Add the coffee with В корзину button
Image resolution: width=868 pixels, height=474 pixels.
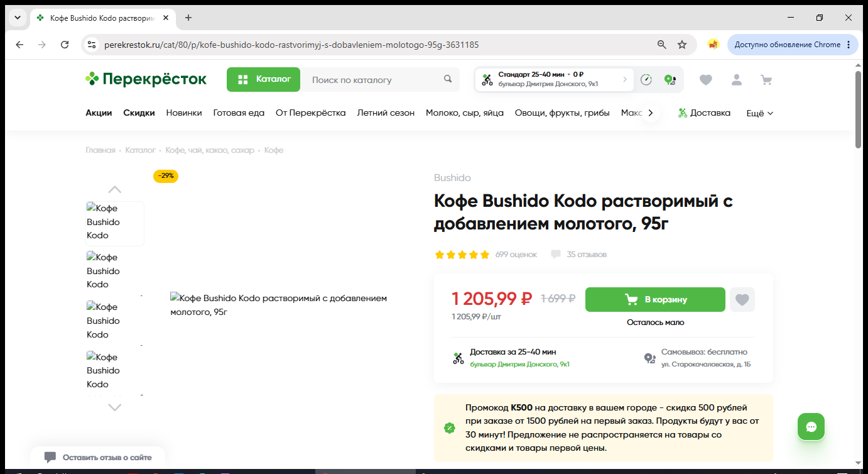tap(655, 300)
